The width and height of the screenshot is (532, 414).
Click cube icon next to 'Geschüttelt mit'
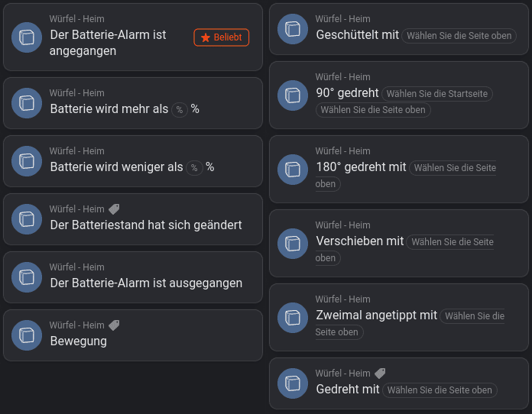[292, 29]
